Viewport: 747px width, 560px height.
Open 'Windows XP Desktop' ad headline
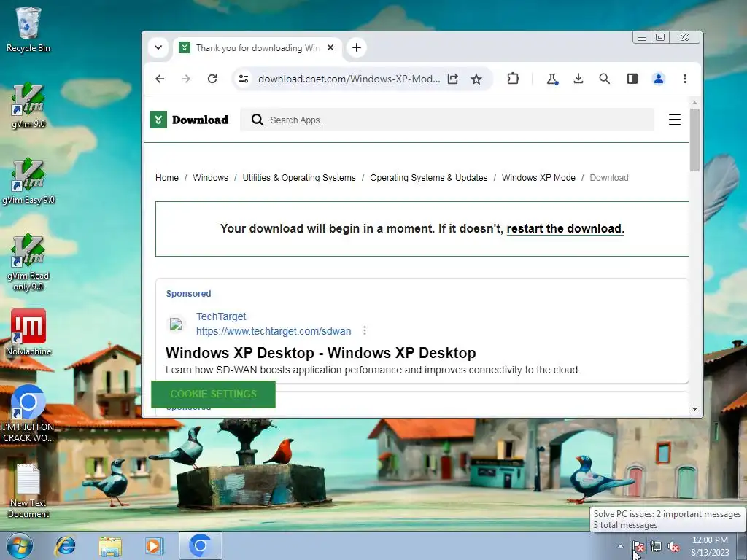click(x=321, y=353)
